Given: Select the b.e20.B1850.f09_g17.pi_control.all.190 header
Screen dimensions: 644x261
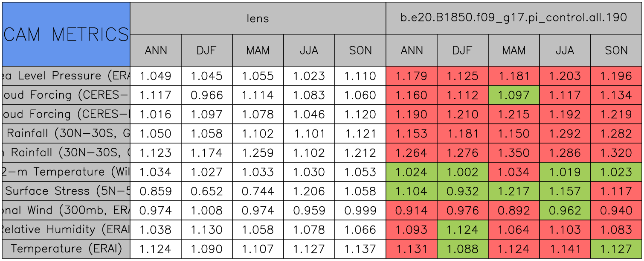Looking at the screenshot, I should coord(513,18).
